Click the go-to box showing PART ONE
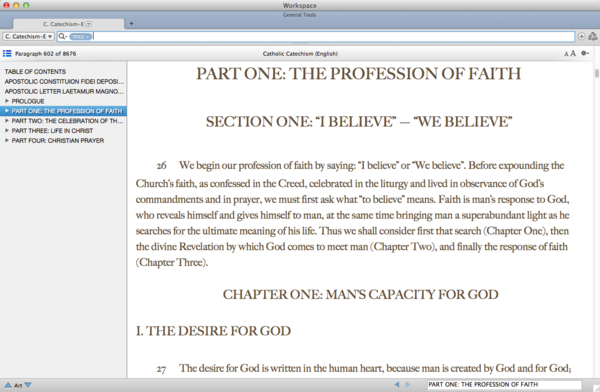 tap(504, 384)
